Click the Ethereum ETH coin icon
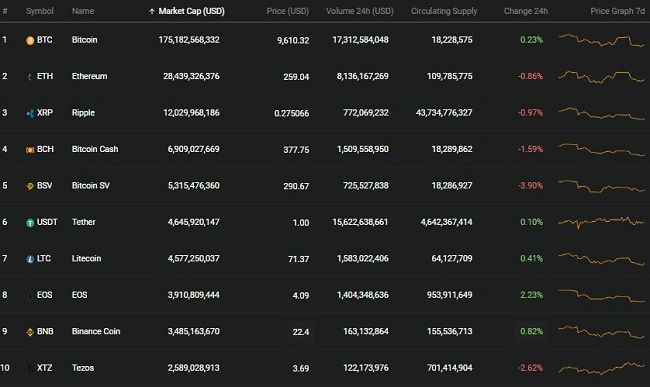 (x=30, y=77)
